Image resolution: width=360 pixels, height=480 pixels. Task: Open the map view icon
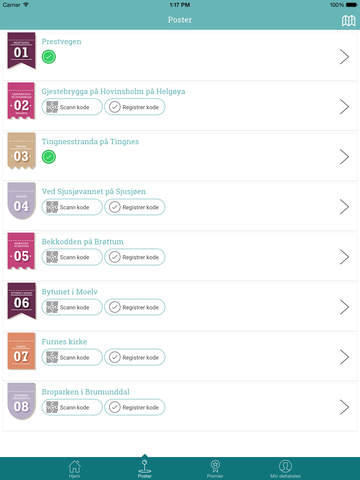coord(348,21)
